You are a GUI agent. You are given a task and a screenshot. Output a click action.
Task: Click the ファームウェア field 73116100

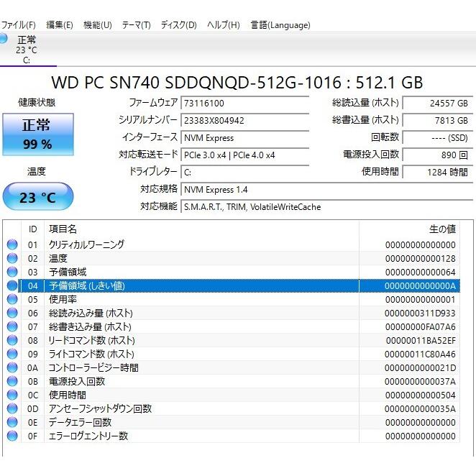245,104
